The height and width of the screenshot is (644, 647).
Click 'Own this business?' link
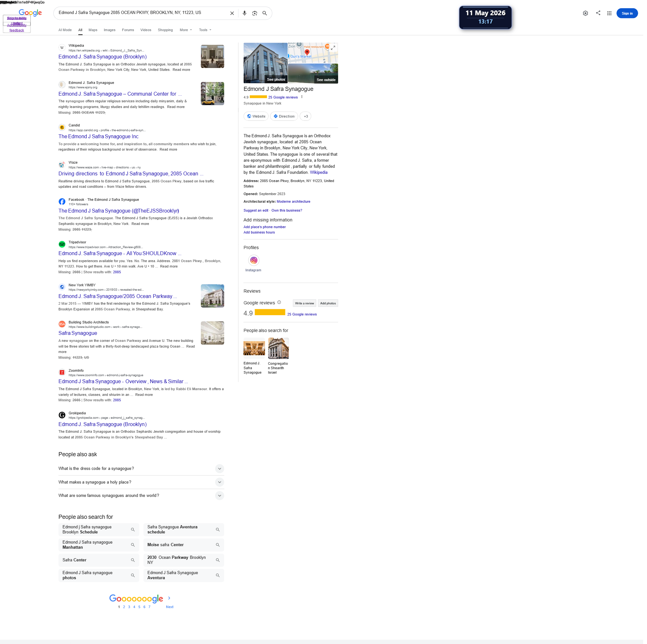pyautogui.click(x=288, y=212)
